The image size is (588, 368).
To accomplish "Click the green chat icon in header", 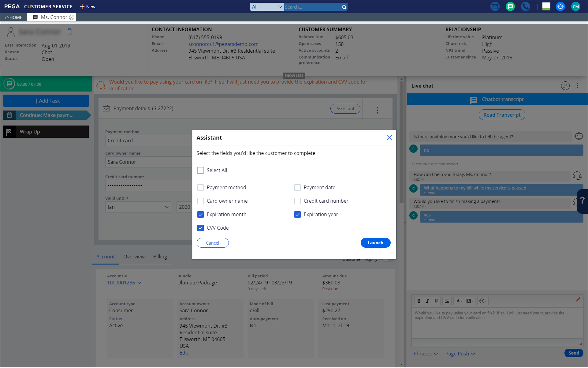I will (x=510, y=6).
